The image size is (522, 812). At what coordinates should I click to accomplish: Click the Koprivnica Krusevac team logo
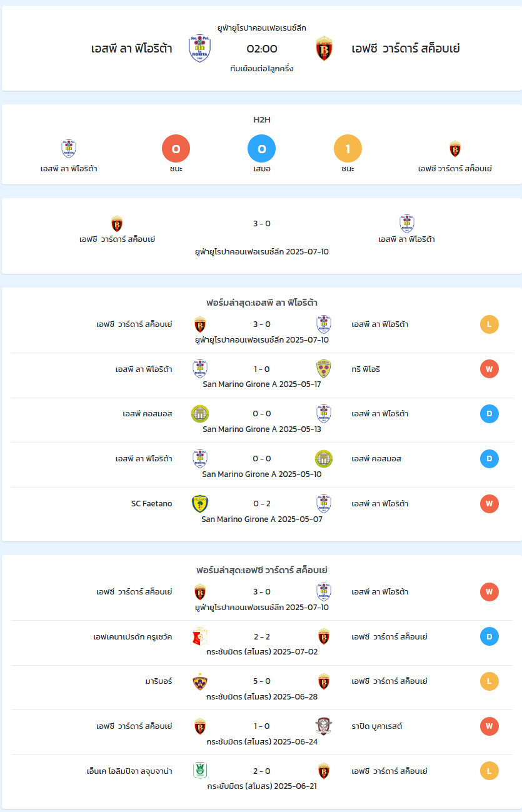click(x=200, y=636)
